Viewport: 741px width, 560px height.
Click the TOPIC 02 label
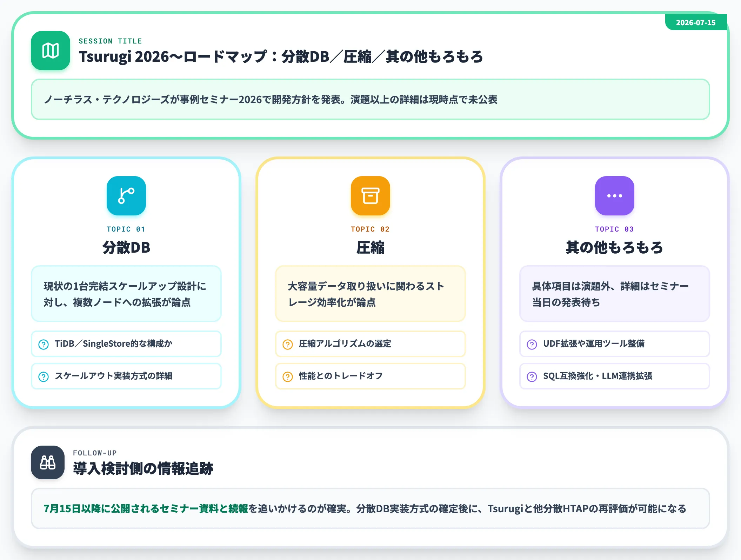click(370, 229)
